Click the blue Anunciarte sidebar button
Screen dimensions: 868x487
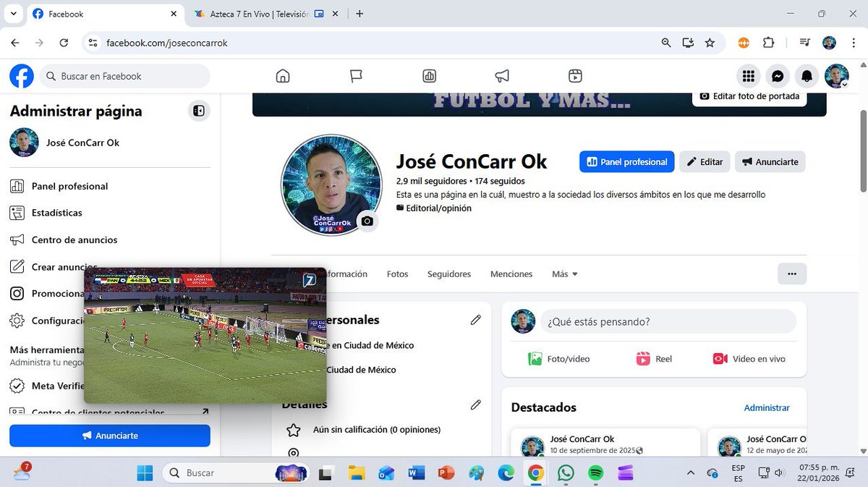tap(110, 436)
